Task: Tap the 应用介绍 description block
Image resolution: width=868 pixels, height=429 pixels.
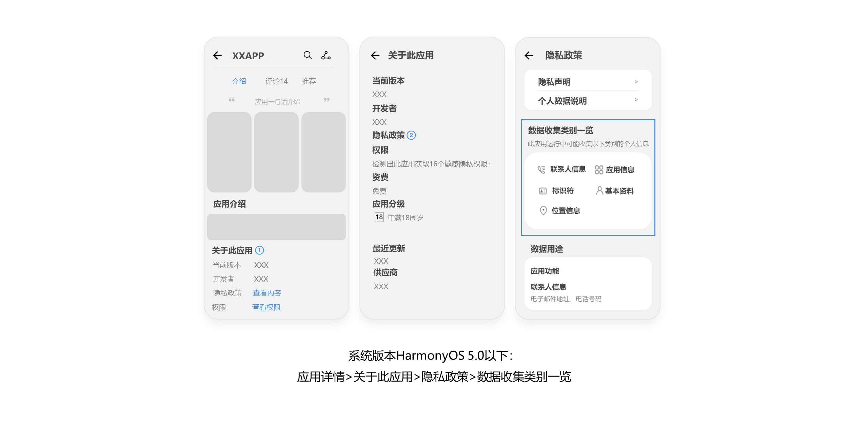Action: (x=276, y=227)
